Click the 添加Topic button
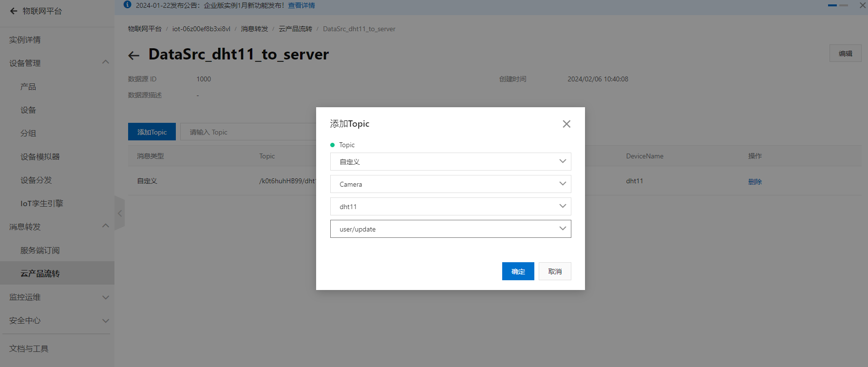Viewport: 868px width, 367px height. pos(152,132)
